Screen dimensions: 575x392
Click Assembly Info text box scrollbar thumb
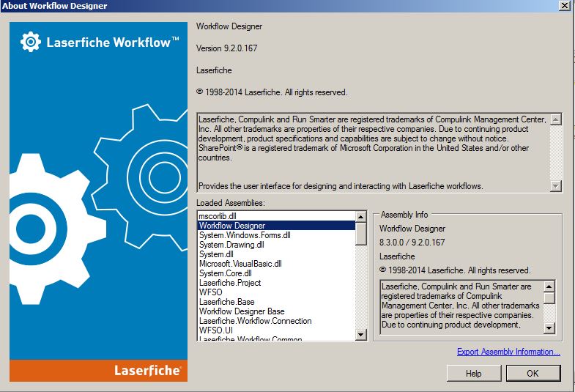pos(549,297)
